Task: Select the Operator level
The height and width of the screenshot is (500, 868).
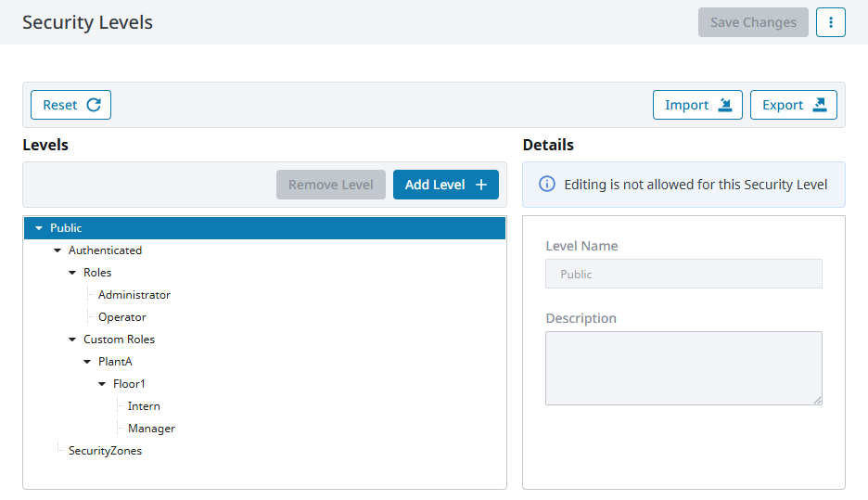Action: click(x=121, y=317)
